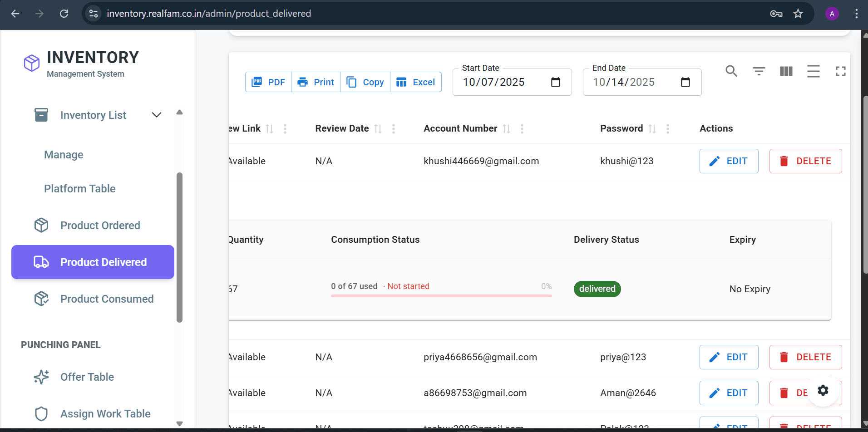Image resolution: width=868 pixels, height=432 pixels.
Task: Toggle sorting on the Review Date column
Action: [378, 128]
